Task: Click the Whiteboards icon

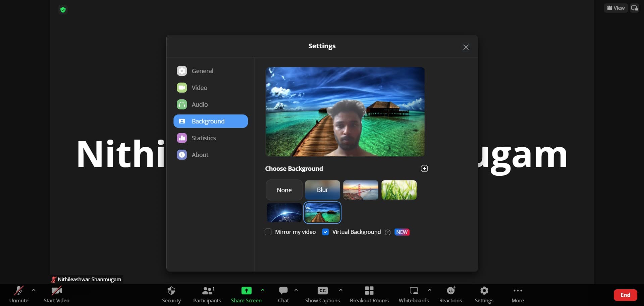Action: 414,290
